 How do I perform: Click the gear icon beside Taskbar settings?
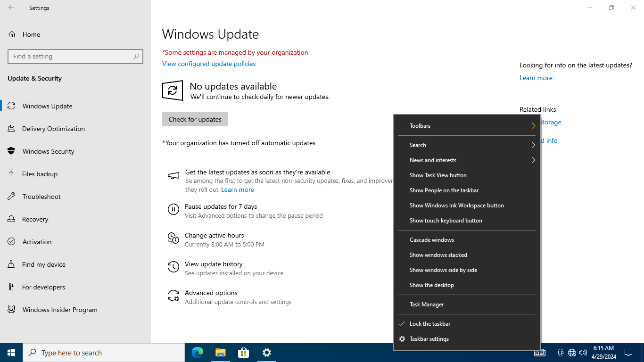[402, 339]
